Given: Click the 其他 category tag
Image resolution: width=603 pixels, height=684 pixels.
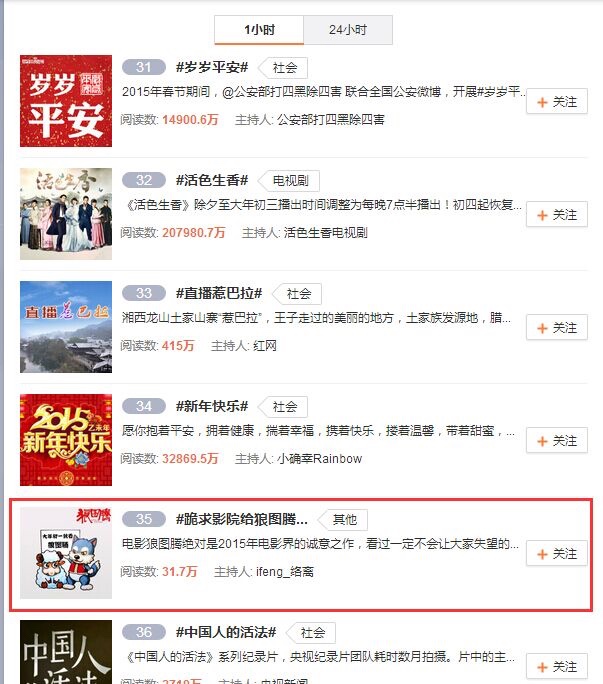Looking at the screenshot, I should (343, 520).
